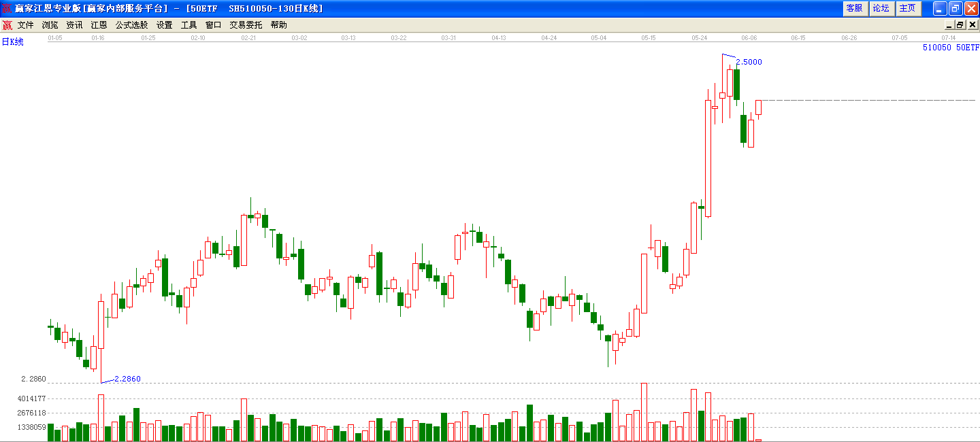Click the 1338059 volume axis label

point(32,427)
